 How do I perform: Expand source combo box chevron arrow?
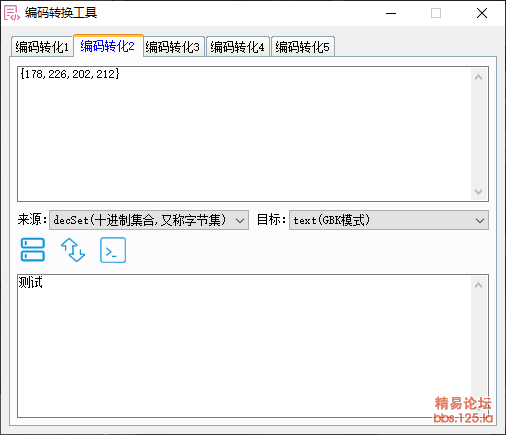(240, 221)
